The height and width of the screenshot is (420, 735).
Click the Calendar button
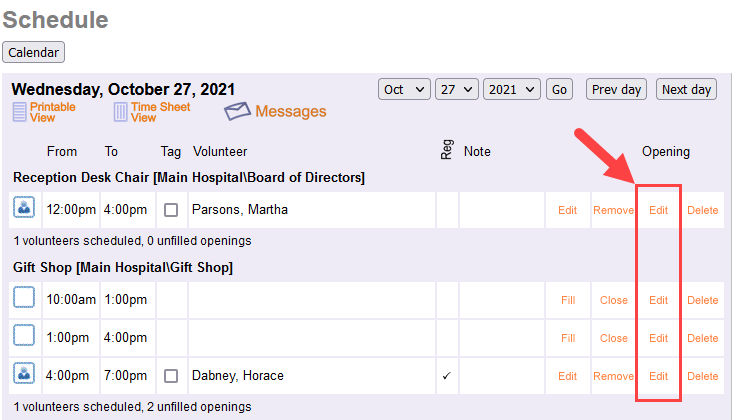point(34,52)
